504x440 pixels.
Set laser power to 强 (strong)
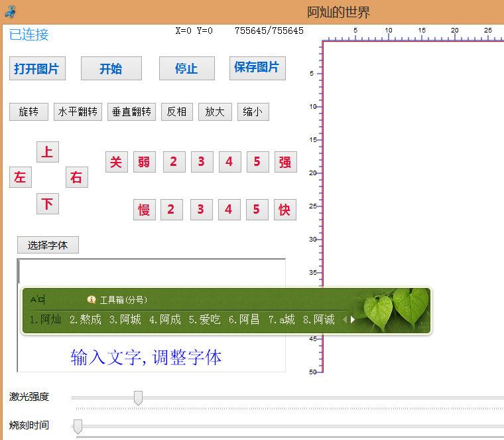pyautogui.click(x=284, y=162)
